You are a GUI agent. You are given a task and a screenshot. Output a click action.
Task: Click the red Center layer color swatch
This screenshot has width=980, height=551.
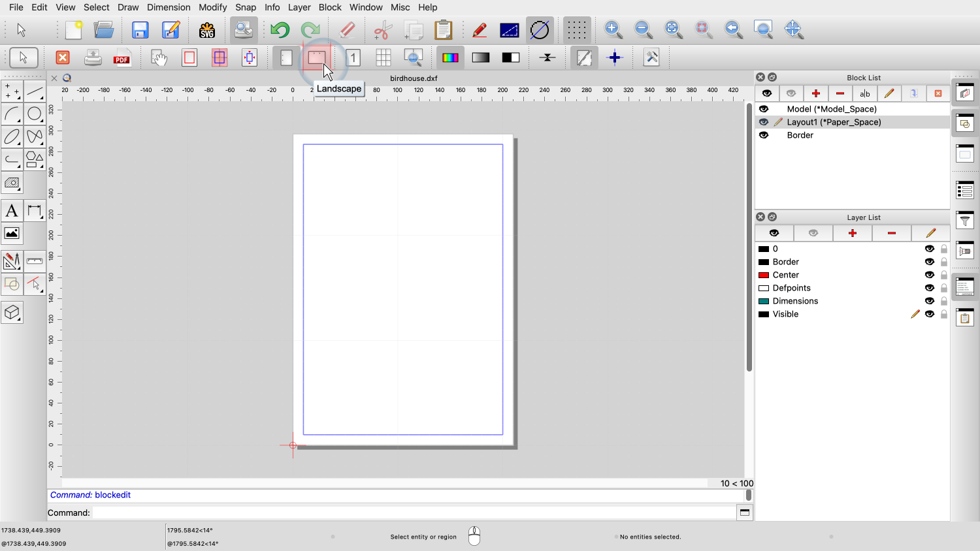(763, 275)
